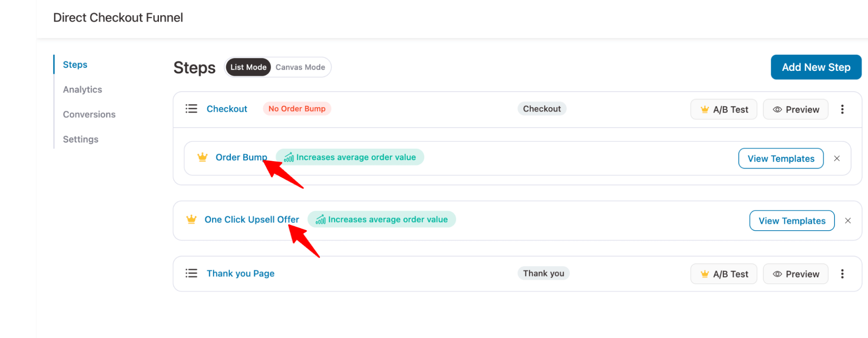This screenshot has height=338, width=868.
Task: Select the Analytics tab in sidebar
Action: click(82, 89)
